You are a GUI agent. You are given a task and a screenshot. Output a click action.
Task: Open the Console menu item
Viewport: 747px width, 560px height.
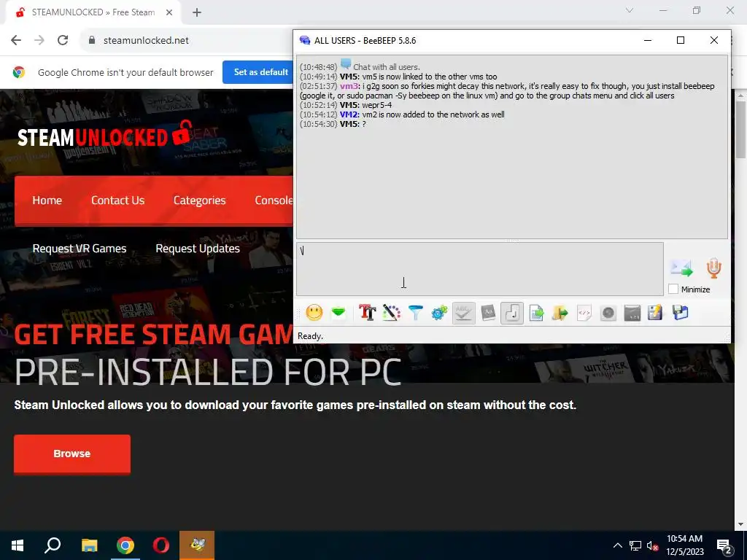pyautogui.click(x=274, y=201)
